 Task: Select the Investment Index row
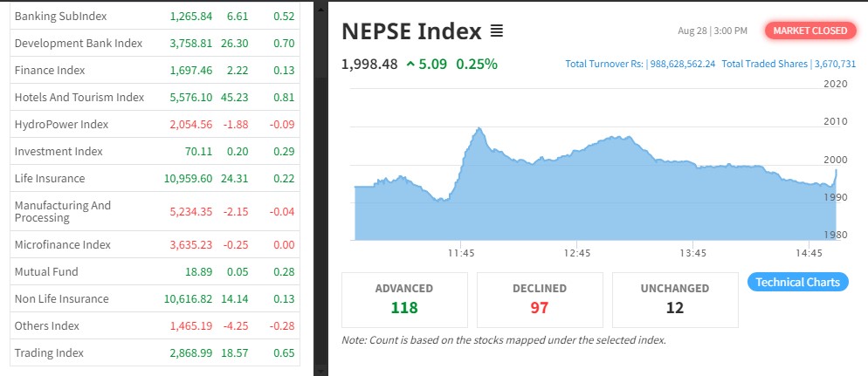(59, 152)
